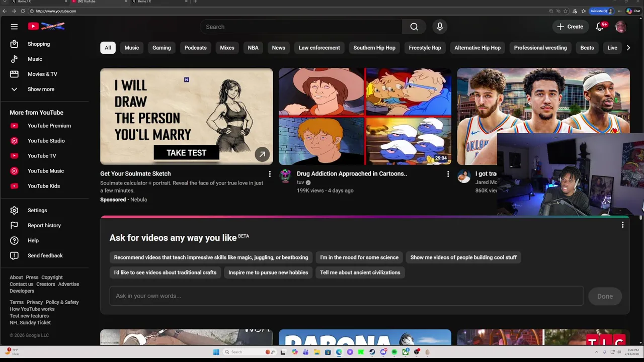Viewport: 644px width, 362px height.
Task: Open Settings in the sidebar
Action: 37,210
